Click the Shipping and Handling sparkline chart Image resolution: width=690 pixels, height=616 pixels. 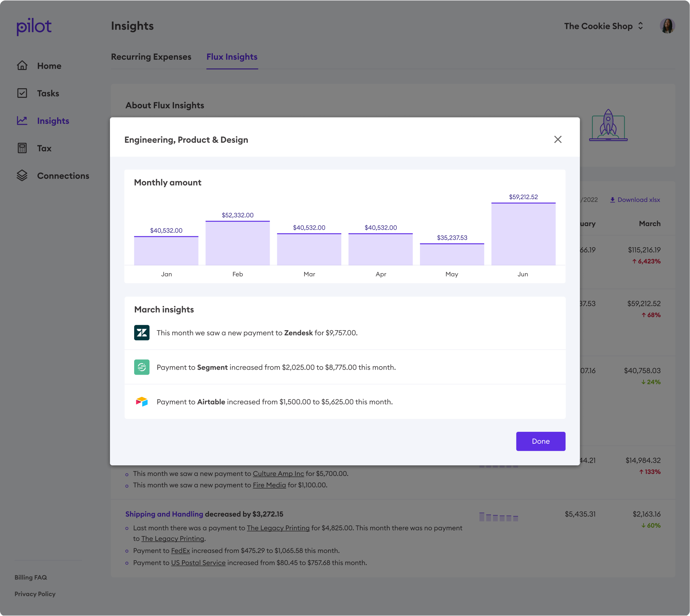498,516
